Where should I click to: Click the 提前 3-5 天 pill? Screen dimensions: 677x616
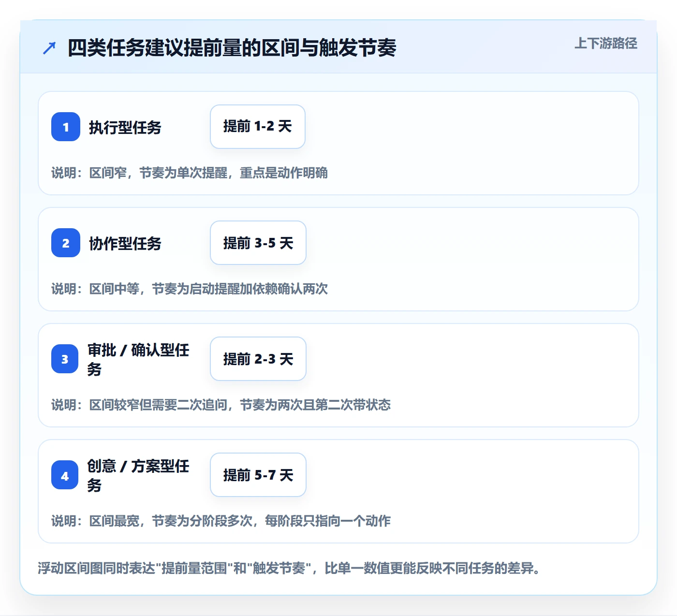[258, 243]
